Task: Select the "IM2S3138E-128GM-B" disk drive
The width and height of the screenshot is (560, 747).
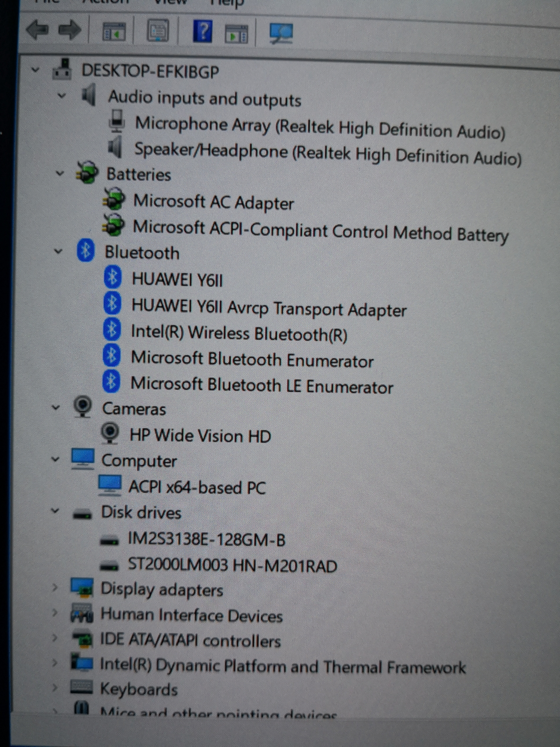Action: (x=206, y=540)
